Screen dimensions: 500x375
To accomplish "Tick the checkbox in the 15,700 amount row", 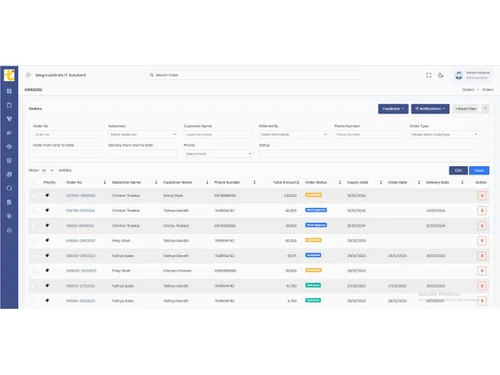I will pos(33,286).
